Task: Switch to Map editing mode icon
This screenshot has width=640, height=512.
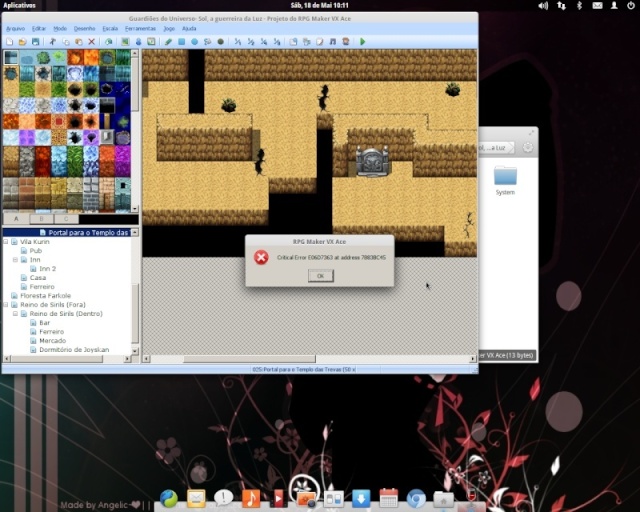Action: [x=125, y=42]
